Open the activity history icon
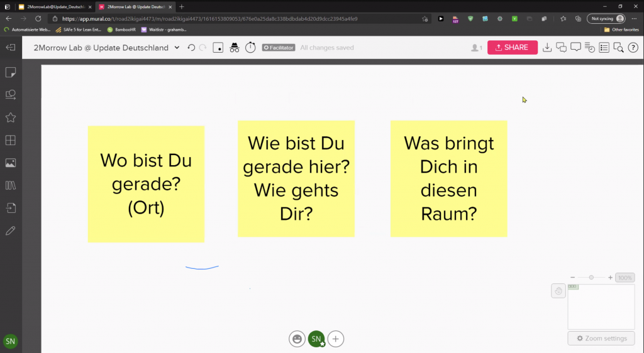Viewport: 644px width, 353px height. pos(590,48)
